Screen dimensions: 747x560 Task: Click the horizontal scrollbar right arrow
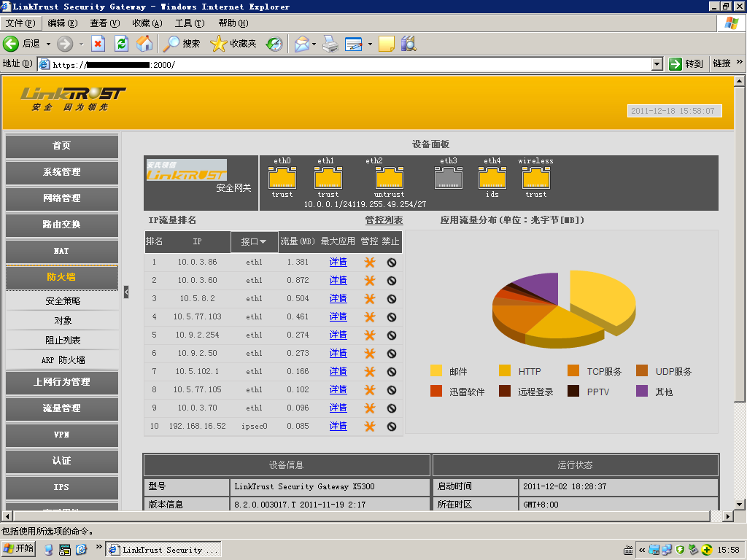click(728, 516)
